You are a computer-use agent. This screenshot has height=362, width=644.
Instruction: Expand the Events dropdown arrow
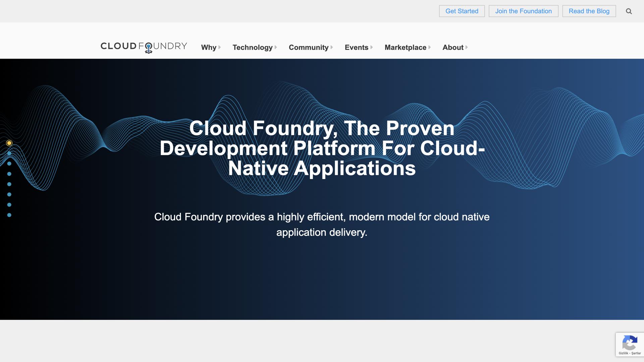coord(371,47)
